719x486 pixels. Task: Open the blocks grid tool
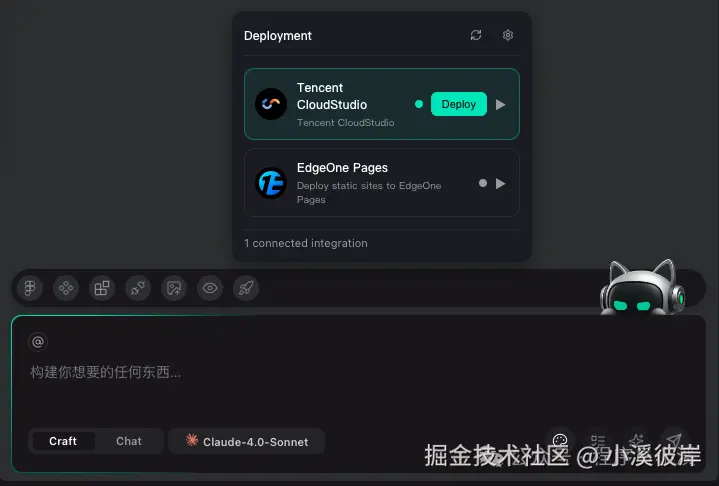[102, 288]
